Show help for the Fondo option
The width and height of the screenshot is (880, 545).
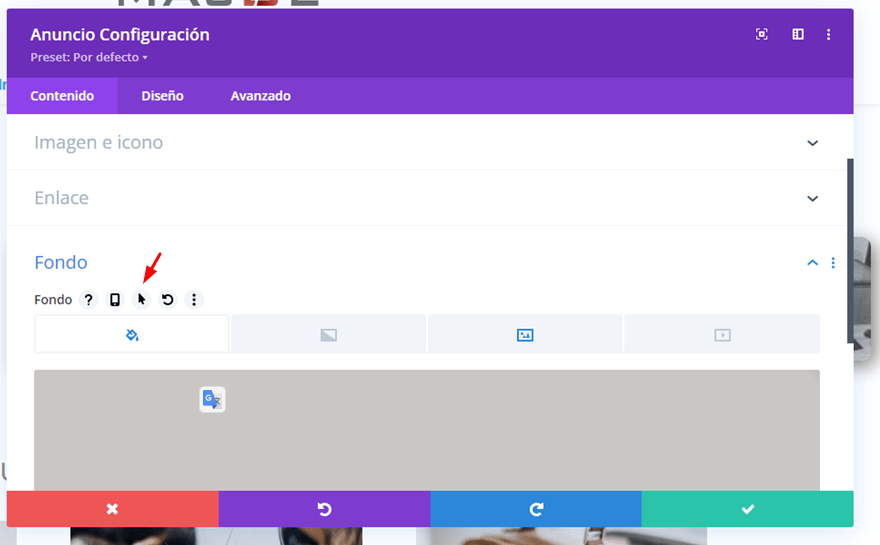click(88, 300)
